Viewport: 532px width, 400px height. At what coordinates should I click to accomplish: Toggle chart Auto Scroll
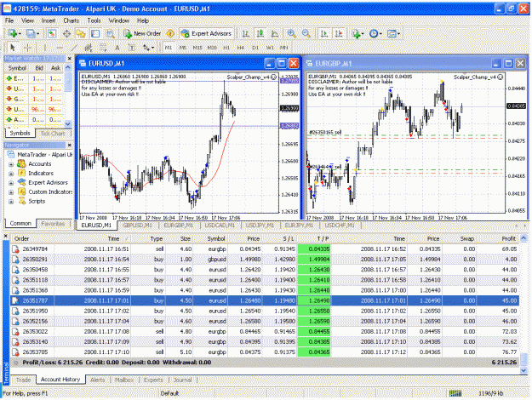324,33
